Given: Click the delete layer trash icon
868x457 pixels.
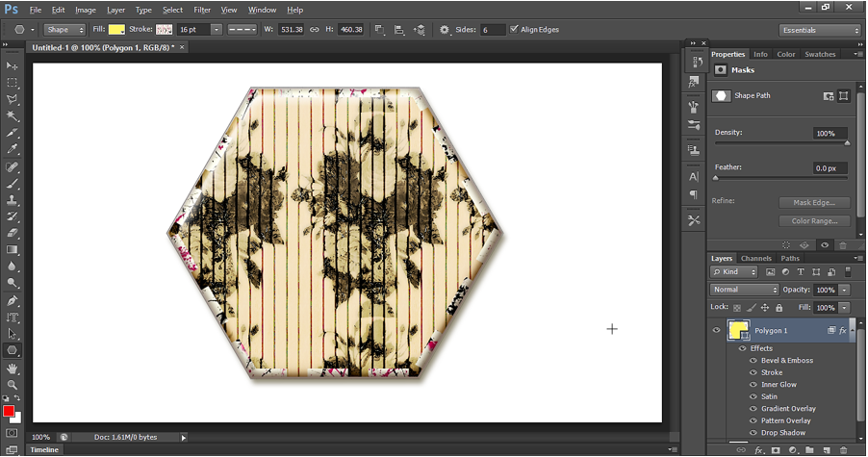Looking at the screenshot, I should [x=844, y=450].
